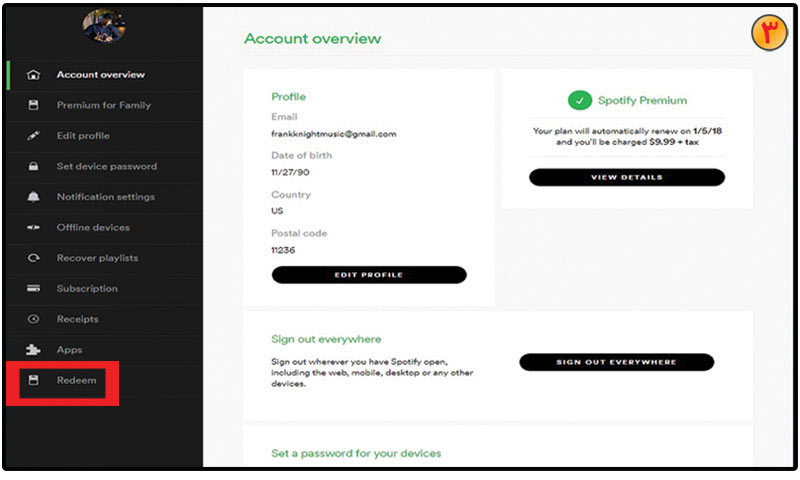This screenshot has height=480, width=800.
Task: Click the card icon beside Subscription
Action: [33, 289]
